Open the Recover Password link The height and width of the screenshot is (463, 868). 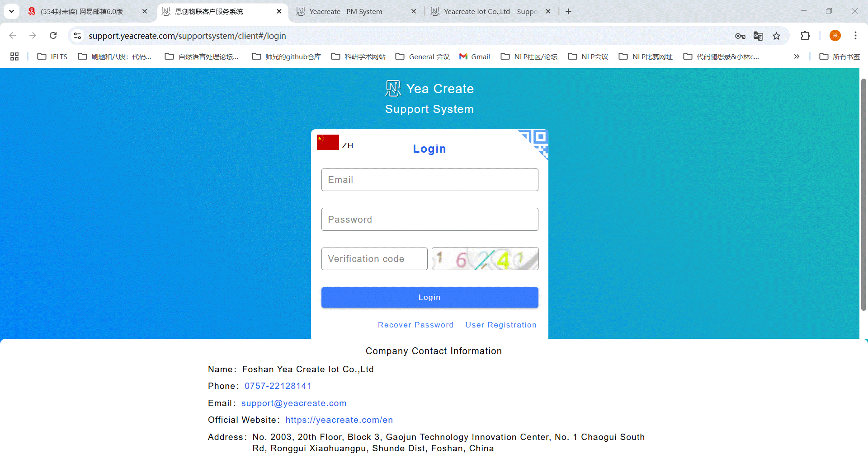point(415,325)
